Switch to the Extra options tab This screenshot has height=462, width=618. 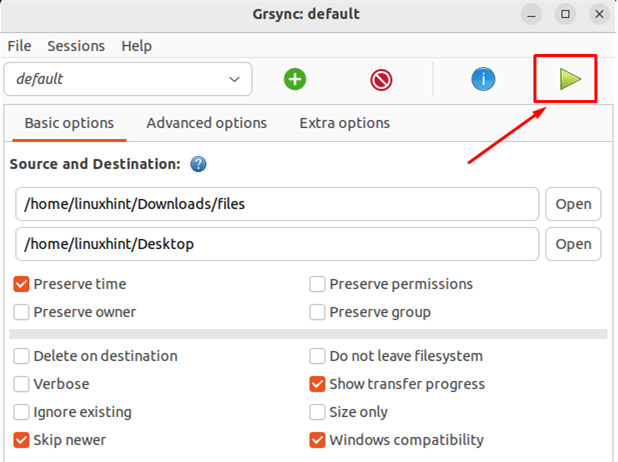344,123
